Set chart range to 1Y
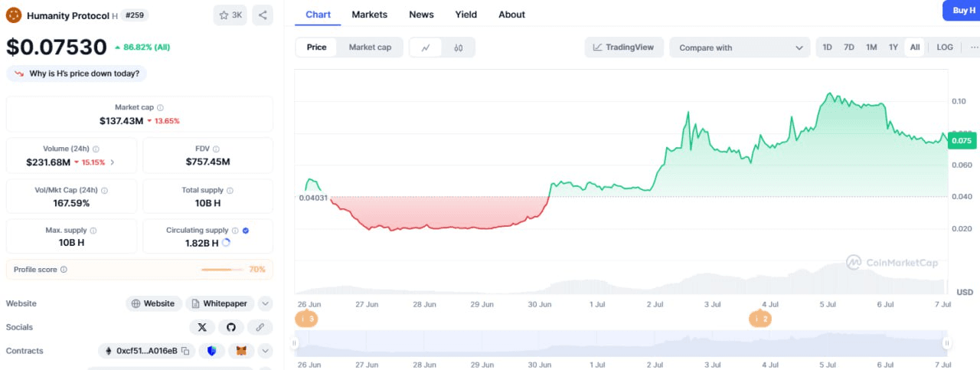This screenshot has height=370, width=980. pos(893,47)
